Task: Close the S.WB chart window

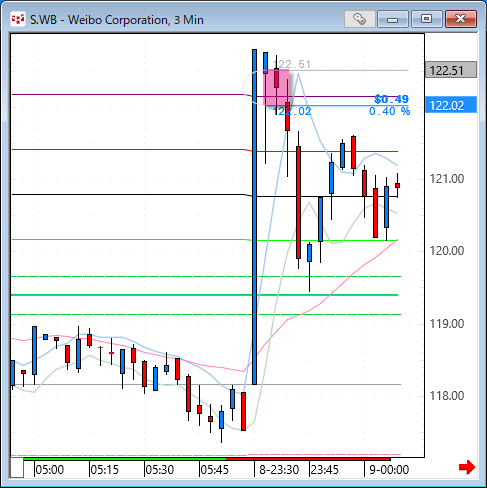Action: click(460, 19)
